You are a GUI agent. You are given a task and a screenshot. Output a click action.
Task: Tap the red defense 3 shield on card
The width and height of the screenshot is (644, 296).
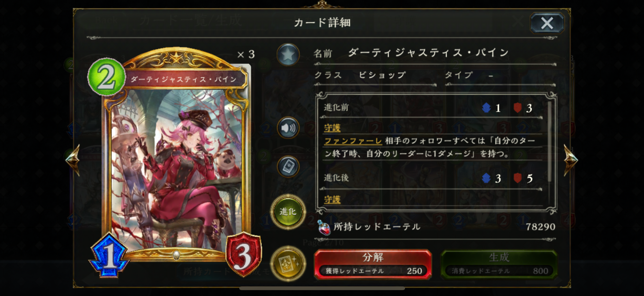point(243,255)
